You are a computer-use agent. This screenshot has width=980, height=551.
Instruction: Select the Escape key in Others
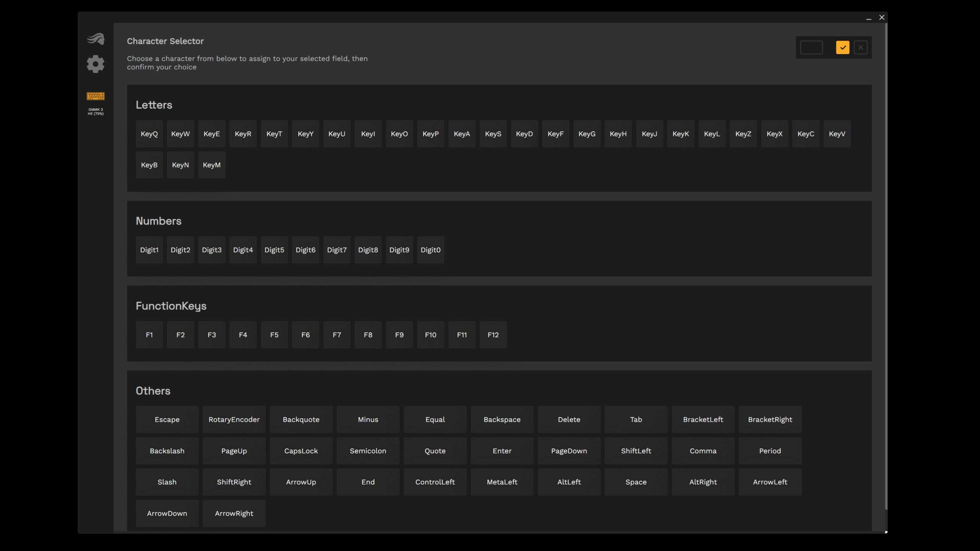coord(166,419)
